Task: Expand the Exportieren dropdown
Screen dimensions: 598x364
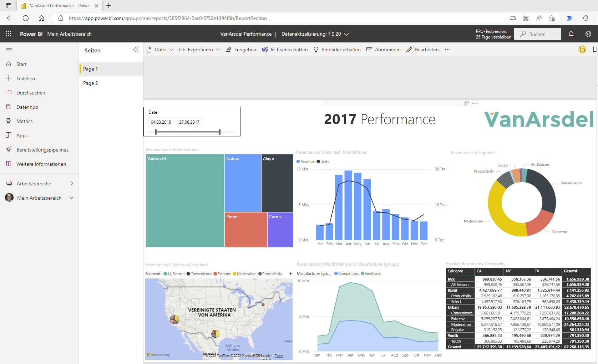Action: 199,50
